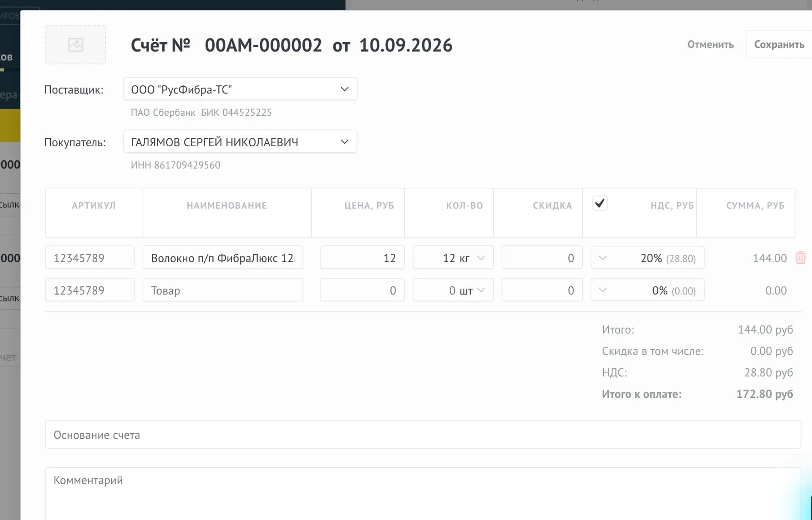Click the НДС total 28.80 руб value
Image resolution: width=812 pixels, height=520 pixels.
[x=768, y=372]
